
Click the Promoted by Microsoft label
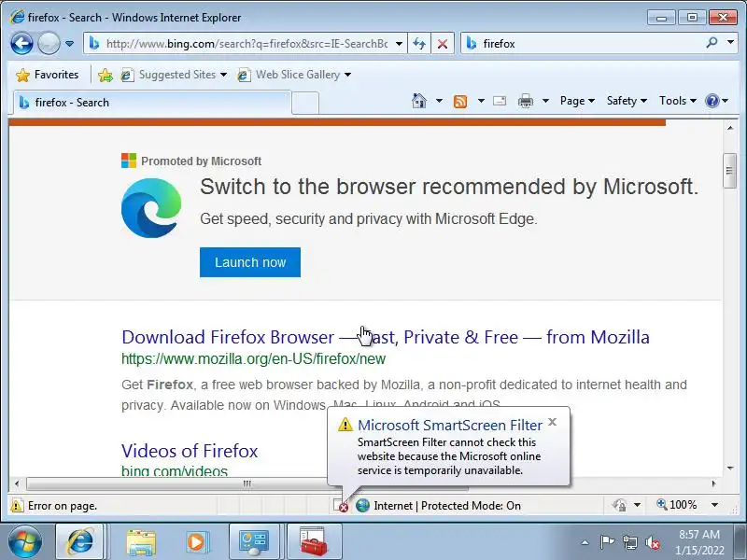pyautogui.click(x=201, y=161)
